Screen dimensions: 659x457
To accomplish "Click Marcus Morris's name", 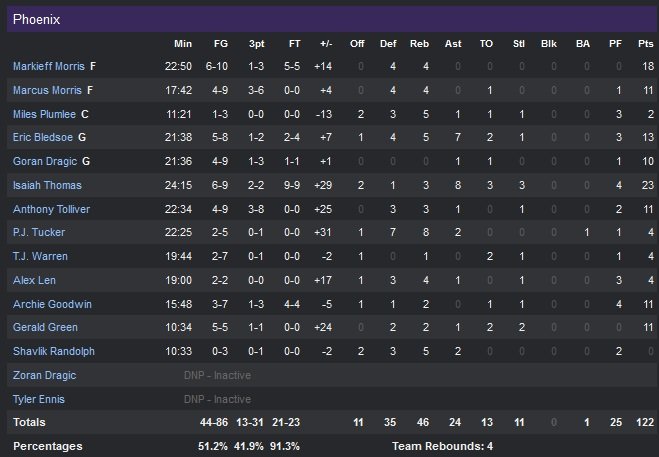I will point(46,90).
